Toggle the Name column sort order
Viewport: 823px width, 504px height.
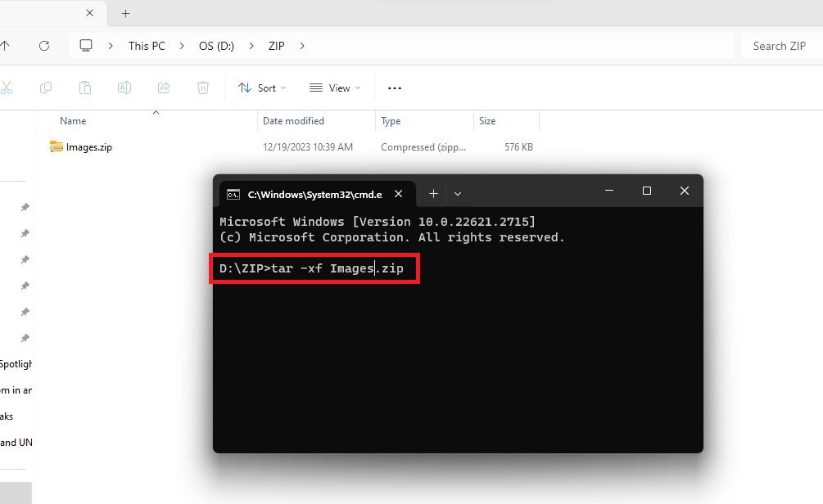coord(72,120)
